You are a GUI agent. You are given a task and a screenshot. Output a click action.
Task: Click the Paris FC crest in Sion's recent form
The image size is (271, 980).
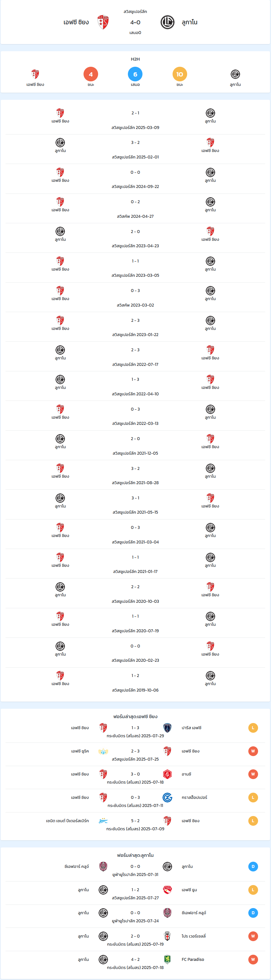167,728
